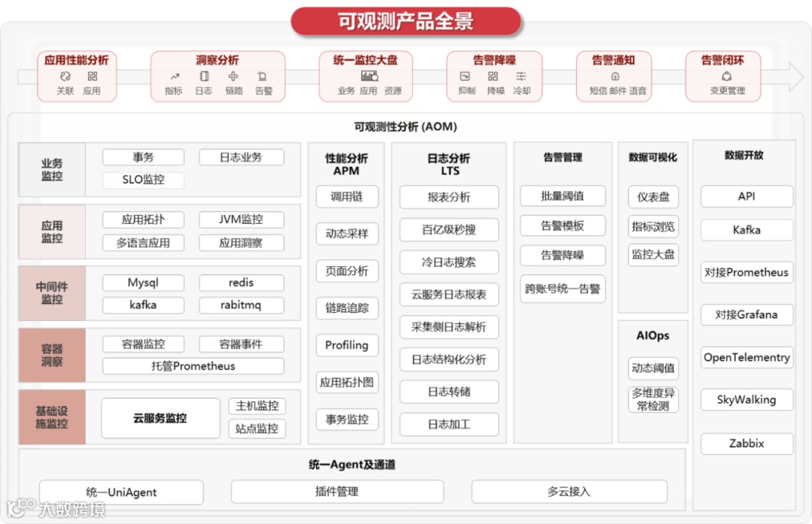Click the 监控大盘 box under 数据可视化
Viewport: 812px width, 524px height.
tap(653, 255)
